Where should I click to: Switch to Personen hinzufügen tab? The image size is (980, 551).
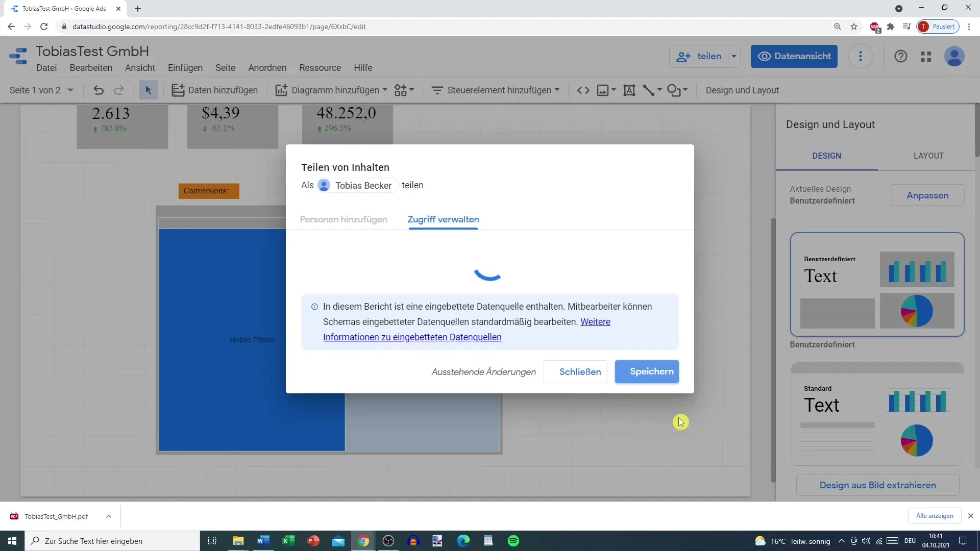tap(344, 219)
